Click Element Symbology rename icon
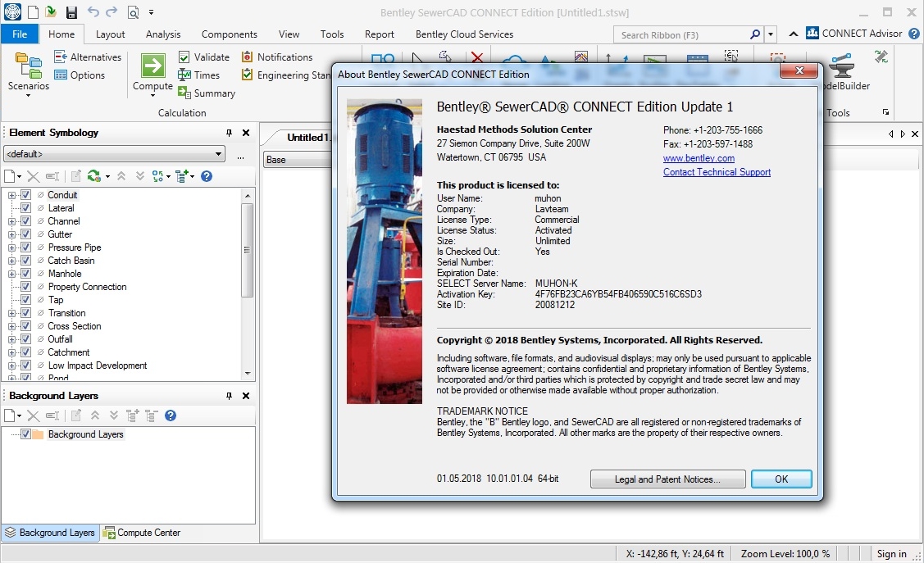Screen dimensions: 924x563 [x=52, y=176]
